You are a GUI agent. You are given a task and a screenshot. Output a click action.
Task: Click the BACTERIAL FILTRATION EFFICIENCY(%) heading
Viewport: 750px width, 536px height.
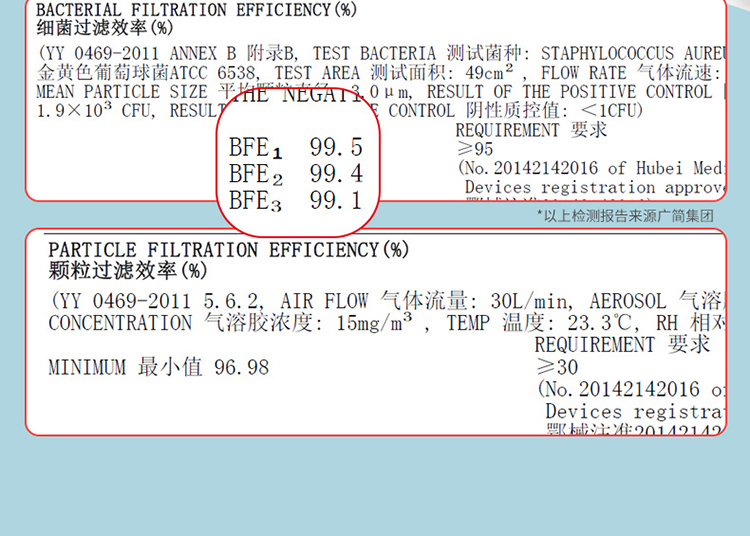196,10
